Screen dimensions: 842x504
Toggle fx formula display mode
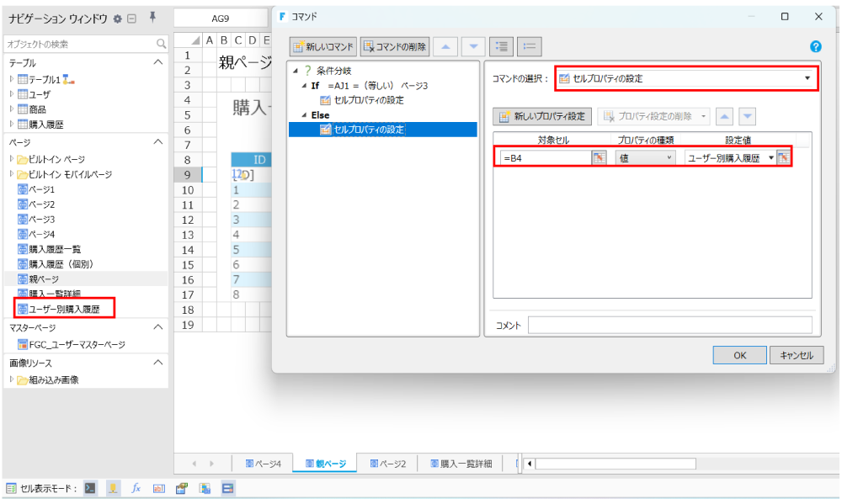pyautogui.click(x=136, y=489)
